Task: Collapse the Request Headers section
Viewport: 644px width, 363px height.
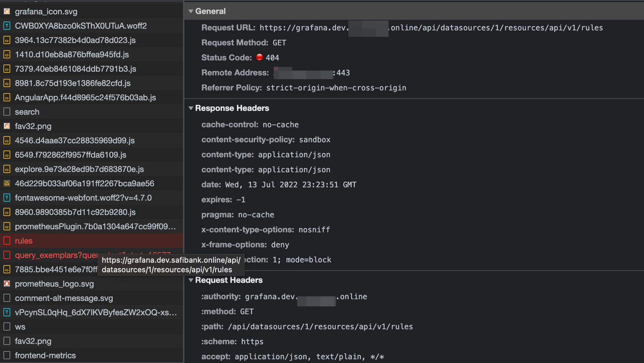Action: (191, 280)
